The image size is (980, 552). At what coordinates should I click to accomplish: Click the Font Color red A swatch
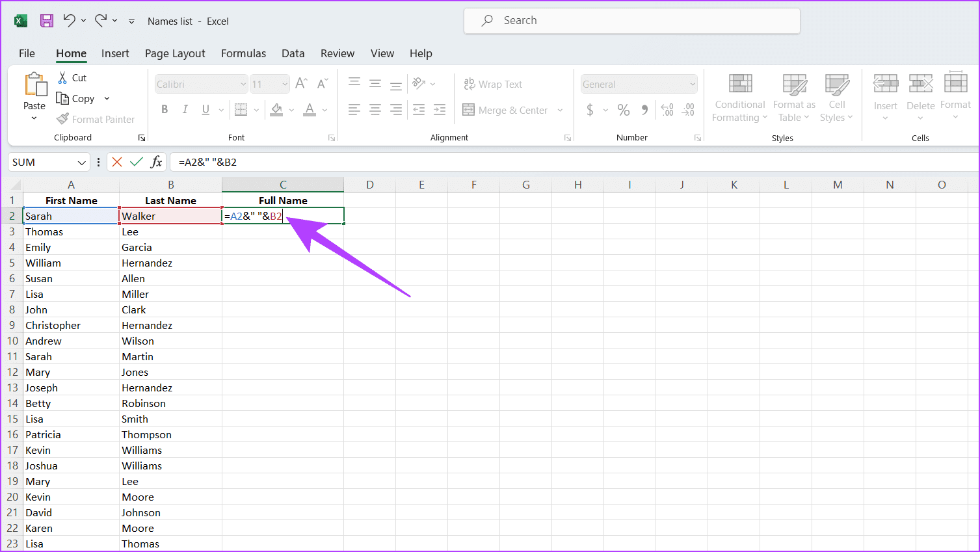coord(310,109)
